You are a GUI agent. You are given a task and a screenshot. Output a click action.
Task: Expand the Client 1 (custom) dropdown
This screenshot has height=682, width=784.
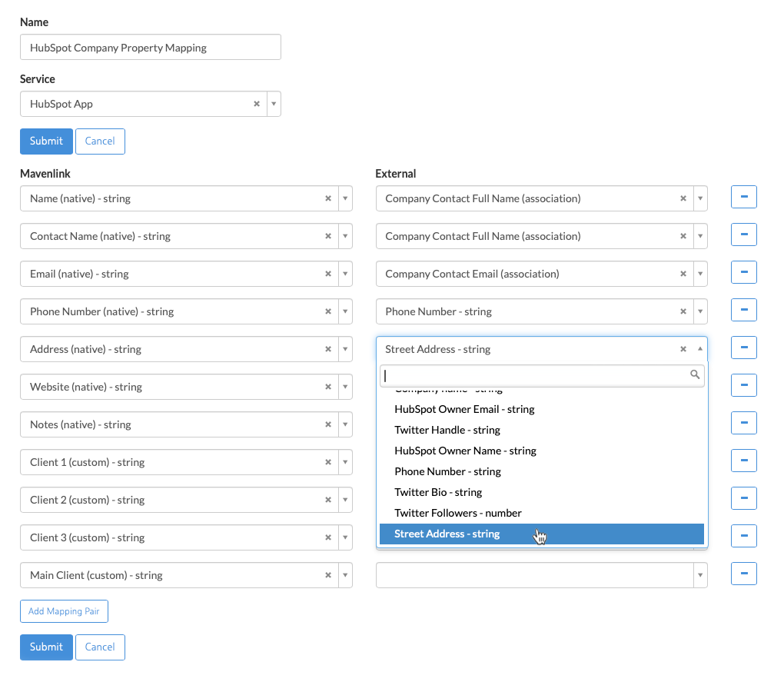point(345,462)
